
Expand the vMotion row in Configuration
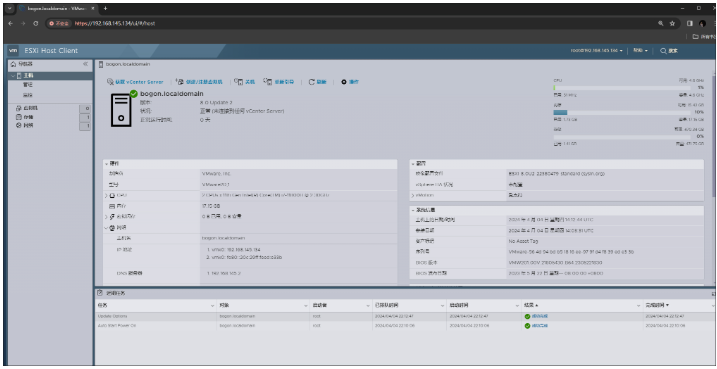pyautogui.click(x=413, y=195)
